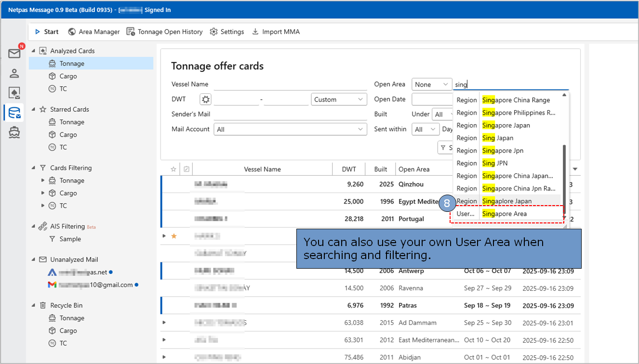Open the DWT Custom dropdown
639x364 pixels.
click(x=339, y=100)
